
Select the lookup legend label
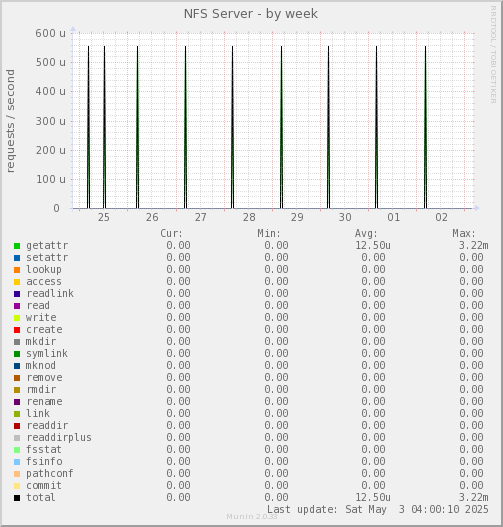tap(44, 270)
